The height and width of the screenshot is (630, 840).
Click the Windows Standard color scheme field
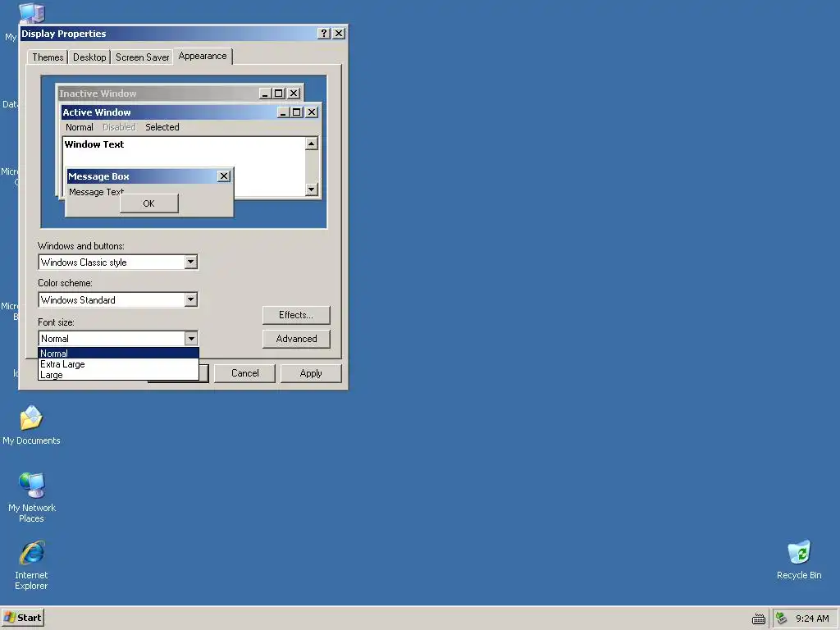pos(118,299)
